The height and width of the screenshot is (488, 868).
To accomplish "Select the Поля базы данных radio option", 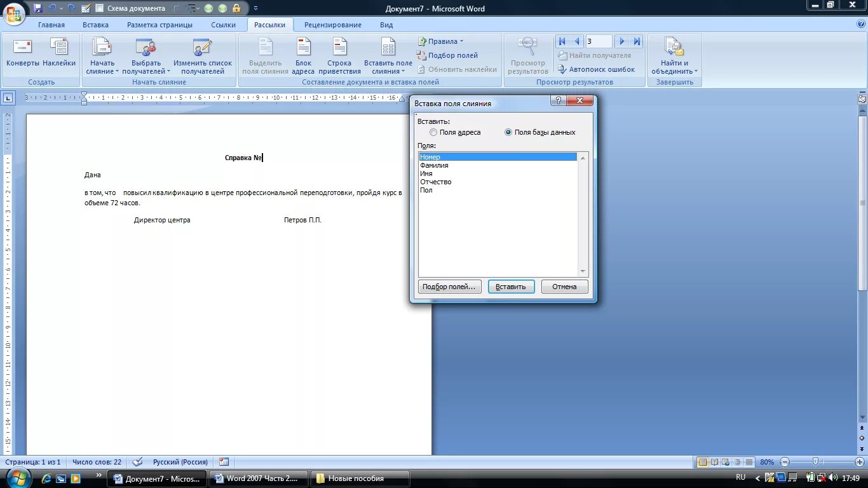I will pos(540,132).
